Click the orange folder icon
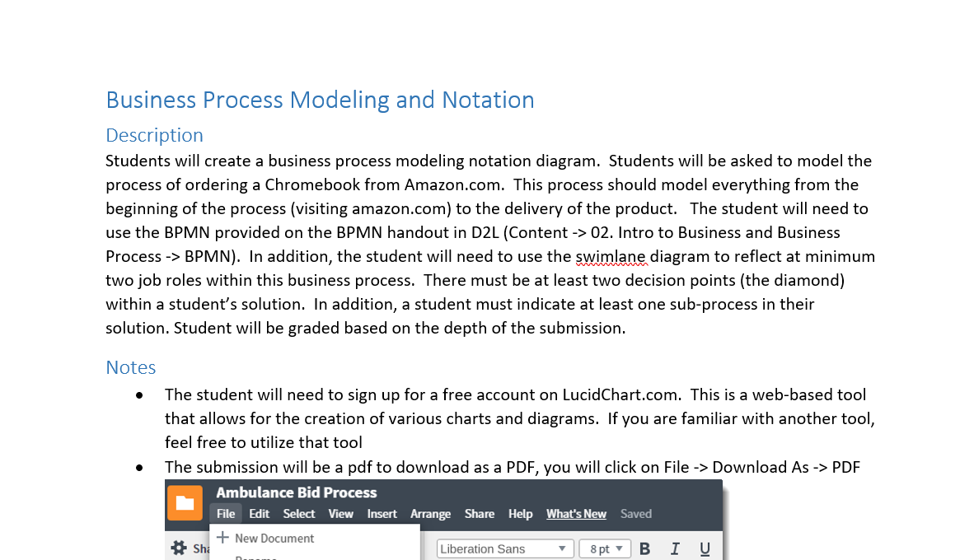The width and height of the screenshot is (974, 560). pos(185,502)
